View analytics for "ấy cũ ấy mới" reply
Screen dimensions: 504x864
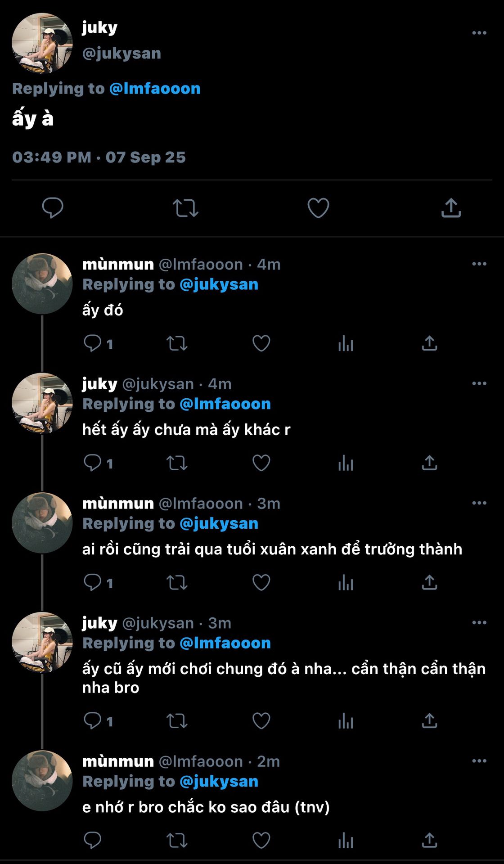[346, 721]
